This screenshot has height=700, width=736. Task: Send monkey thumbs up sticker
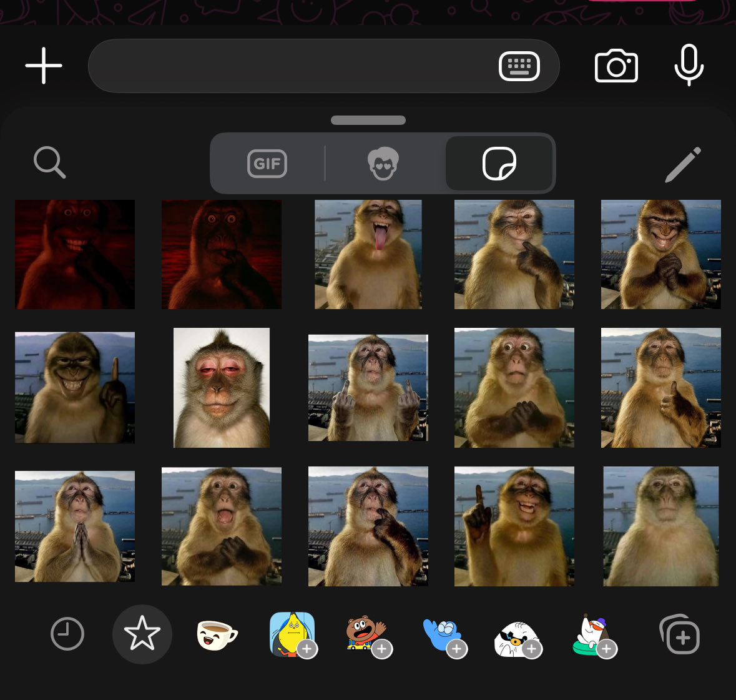(661, 387)
